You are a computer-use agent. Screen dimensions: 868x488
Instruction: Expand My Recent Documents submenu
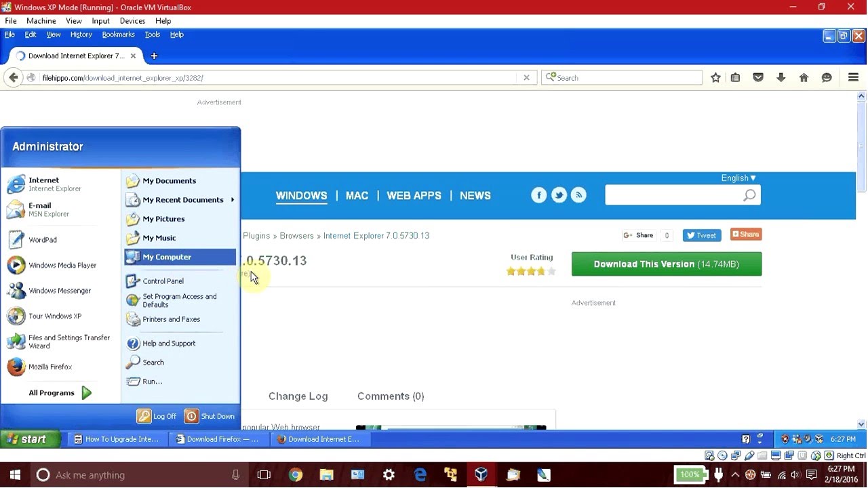(x=180, y=200)
